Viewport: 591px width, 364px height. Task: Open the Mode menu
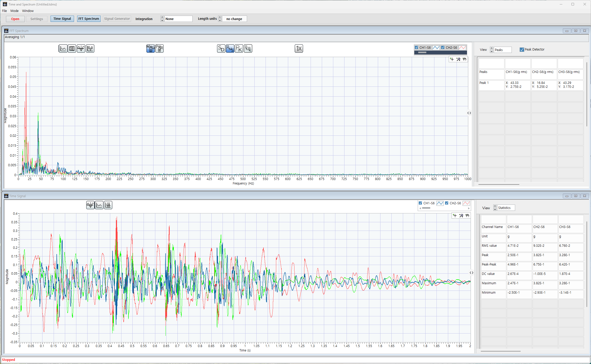click(x=14, y=11)
